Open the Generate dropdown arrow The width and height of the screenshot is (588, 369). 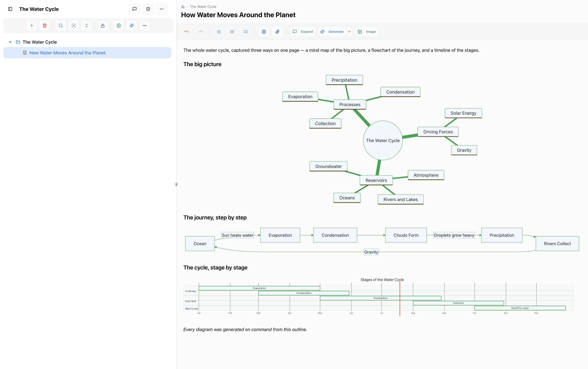point(349,32)
